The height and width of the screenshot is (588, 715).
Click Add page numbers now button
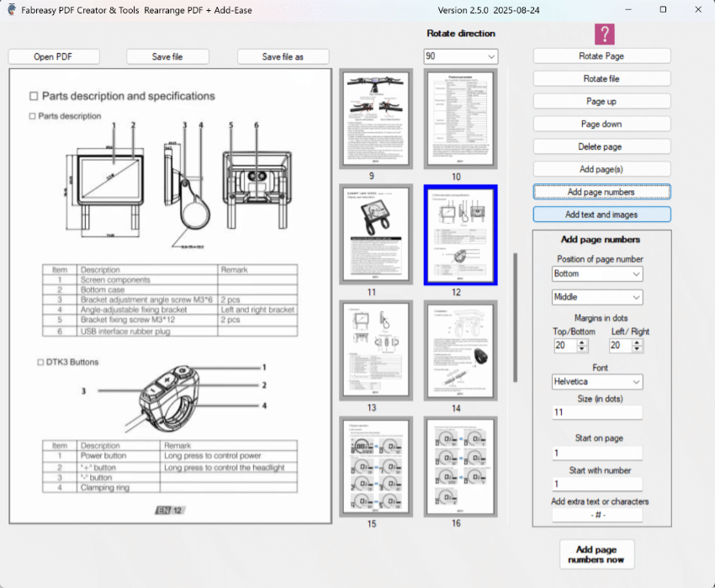596,554
